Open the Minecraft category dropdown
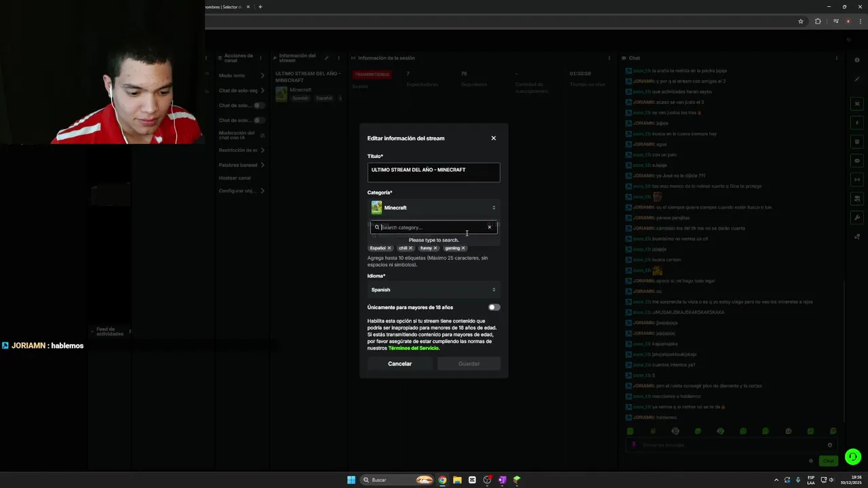 433,207
